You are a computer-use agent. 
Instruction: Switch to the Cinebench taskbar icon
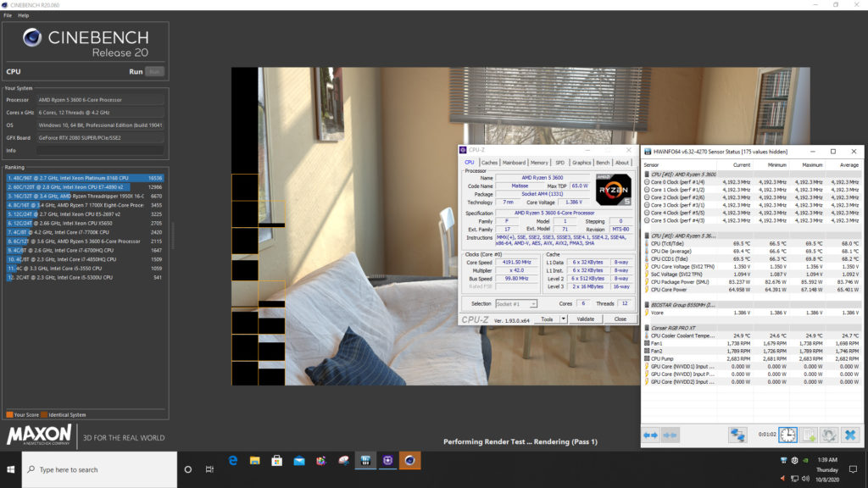click(409, 460)
